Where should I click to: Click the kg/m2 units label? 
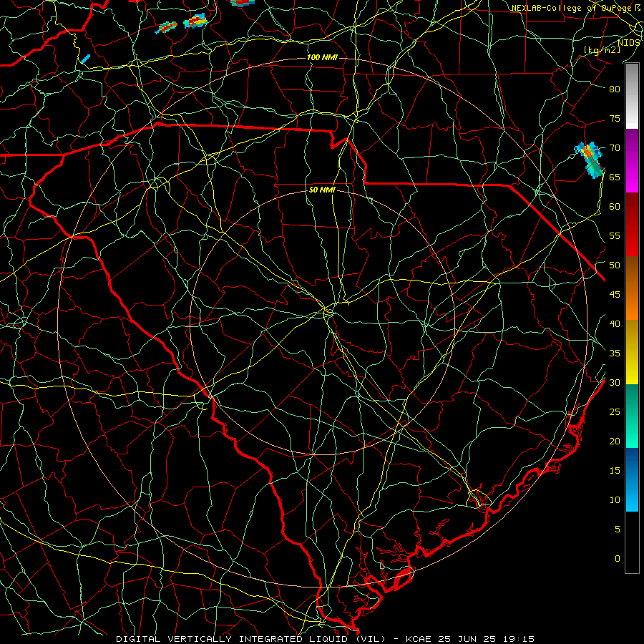tap(602, 49)
